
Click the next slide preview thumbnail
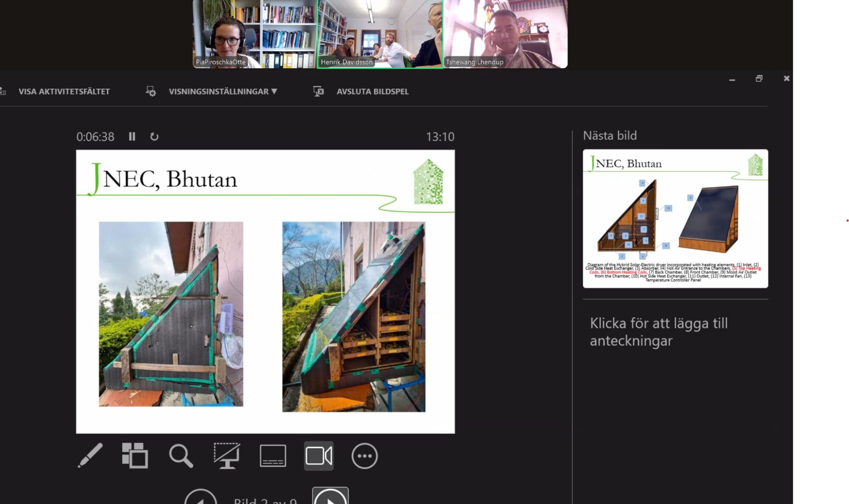point(675,218)
